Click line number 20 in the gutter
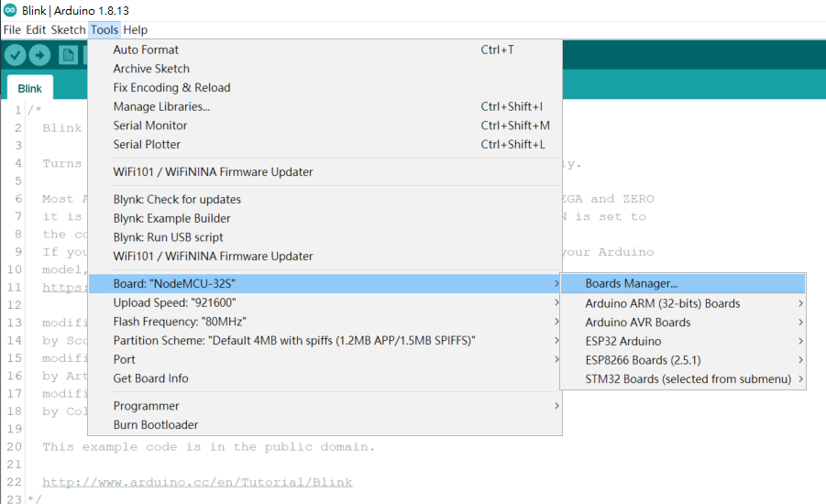 tap(15, 446)
